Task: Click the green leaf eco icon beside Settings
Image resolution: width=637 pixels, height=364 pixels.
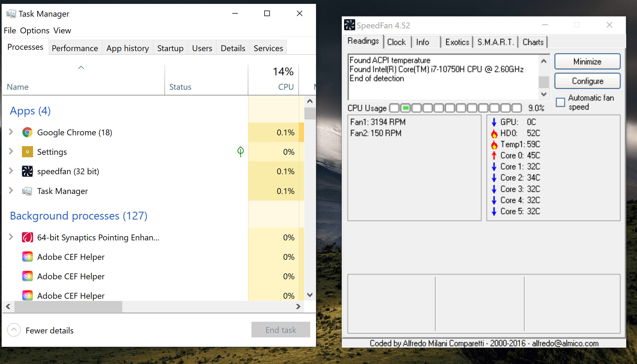Action: (x=240, y=151)
